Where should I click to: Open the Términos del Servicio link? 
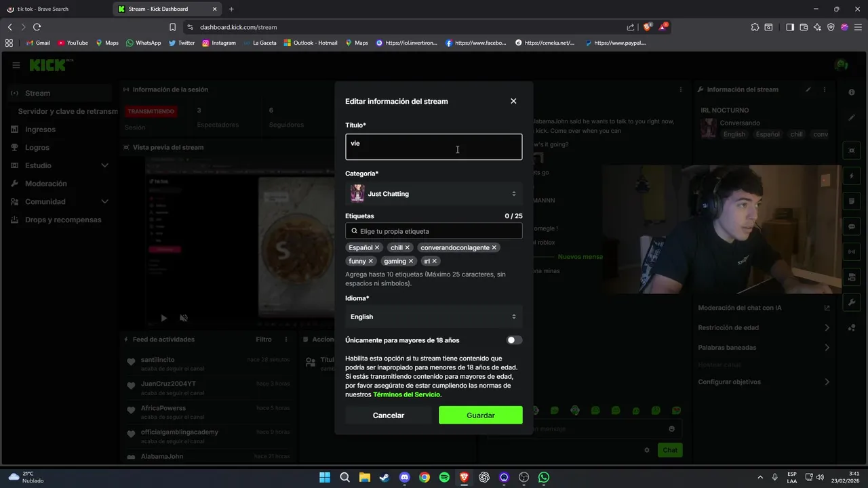click(x=407, y=394)
